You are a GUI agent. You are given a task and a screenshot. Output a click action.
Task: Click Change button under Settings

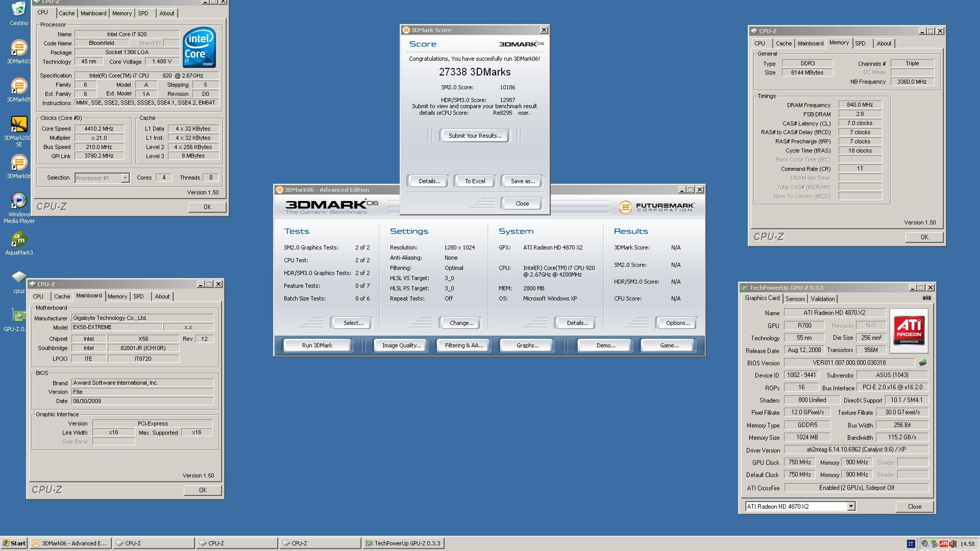pyautogui.click(x=461, y=323)
